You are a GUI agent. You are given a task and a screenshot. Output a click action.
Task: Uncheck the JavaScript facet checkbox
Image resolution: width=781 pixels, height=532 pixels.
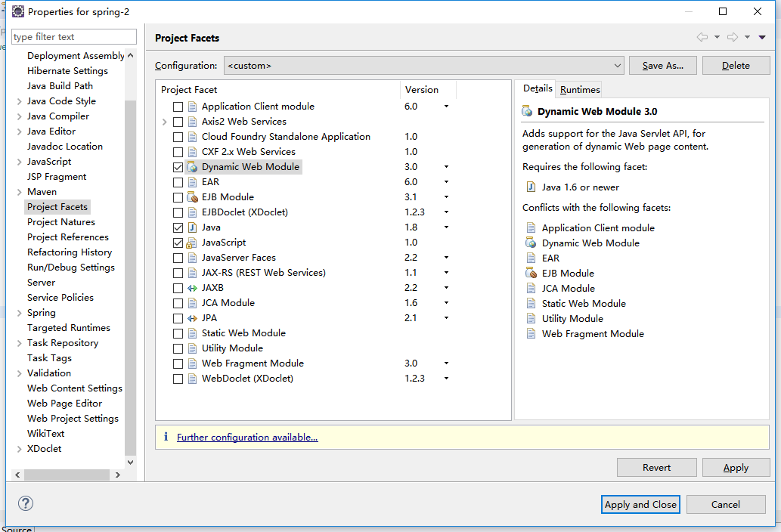click(178, 243)
